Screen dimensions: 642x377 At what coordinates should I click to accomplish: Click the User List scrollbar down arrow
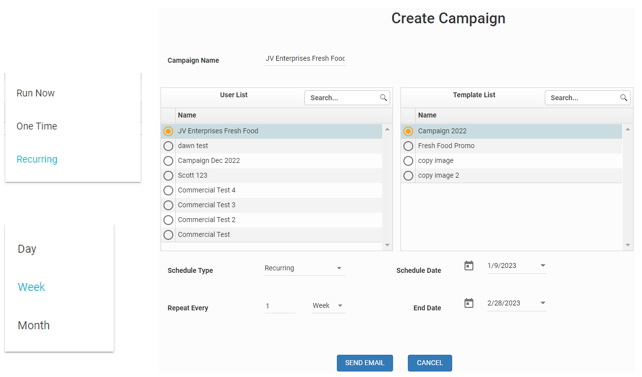tap(387, 245)
